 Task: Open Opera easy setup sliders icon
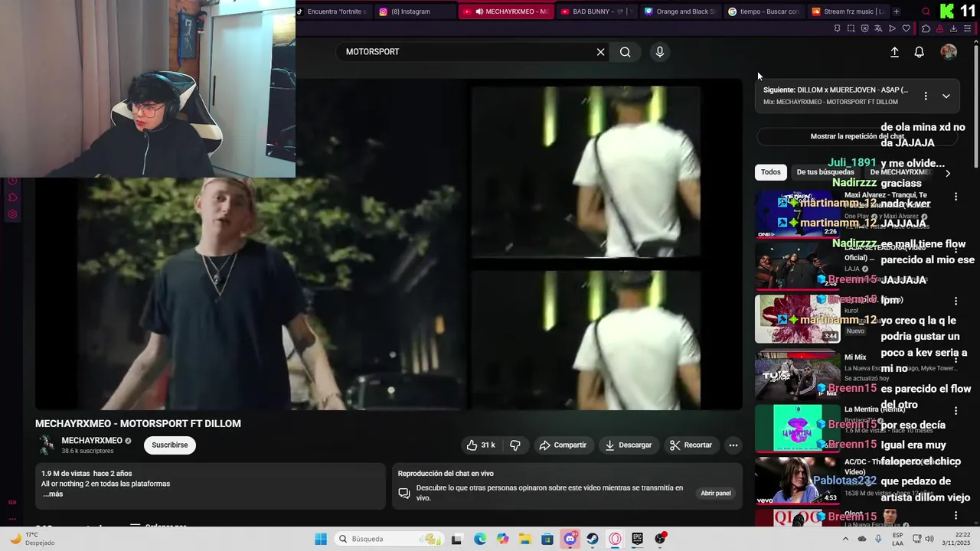pyautogui.click(x=967, y=28)
